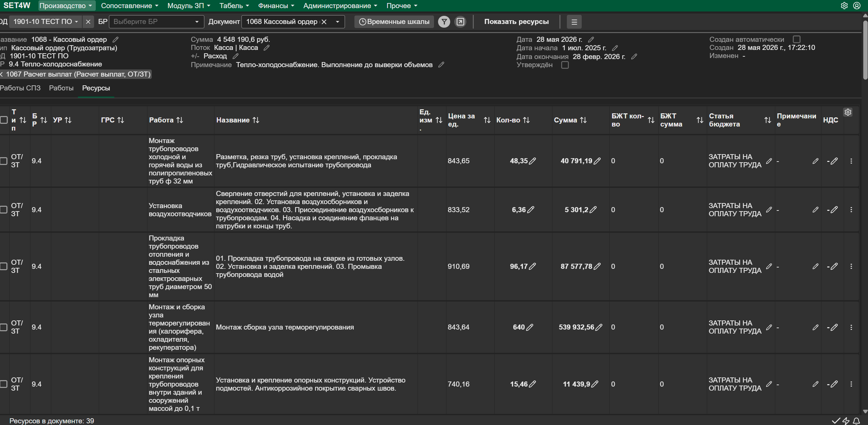Toggle the Утверждён checkbox

[x=565, y=65]
